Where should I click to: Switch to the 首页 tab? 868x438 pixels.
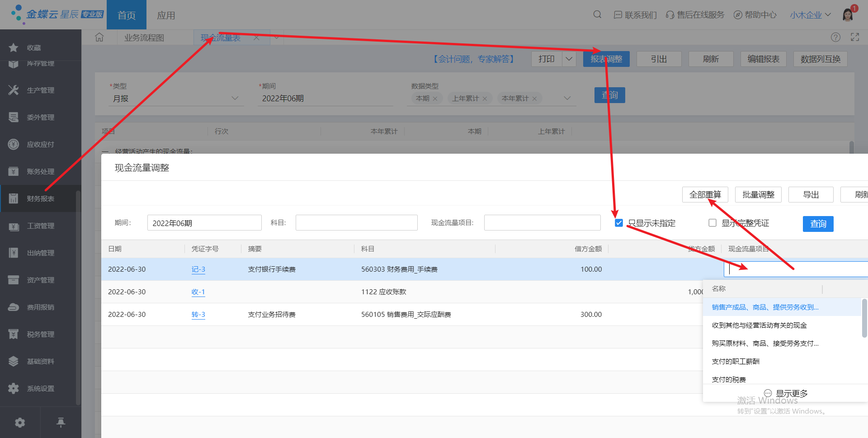126,15
